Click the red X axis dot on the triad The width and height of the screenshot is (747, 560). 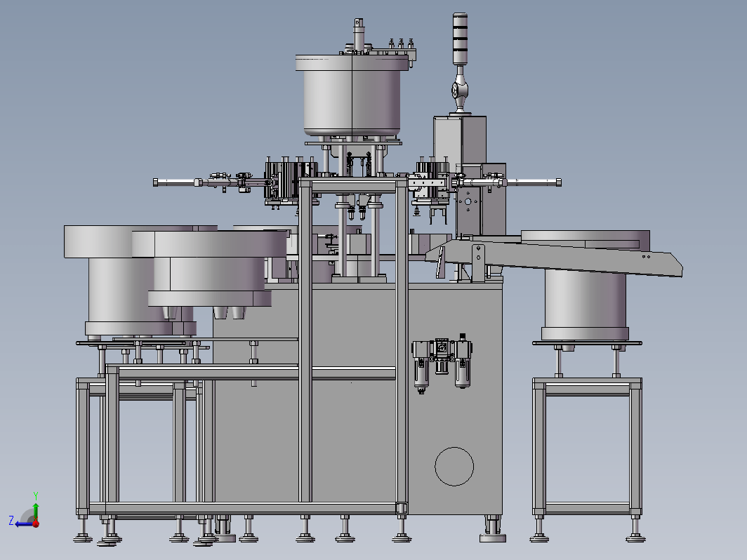point(36,524)
